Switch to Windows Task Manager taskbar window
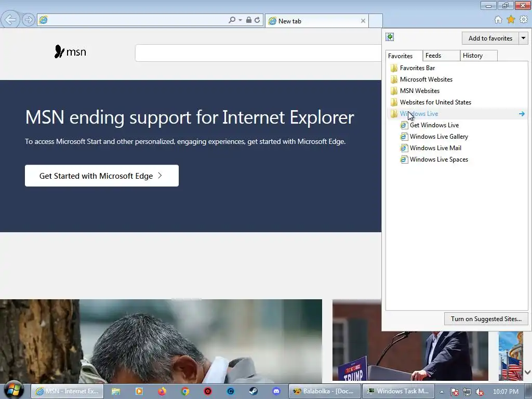 point(398,391)
